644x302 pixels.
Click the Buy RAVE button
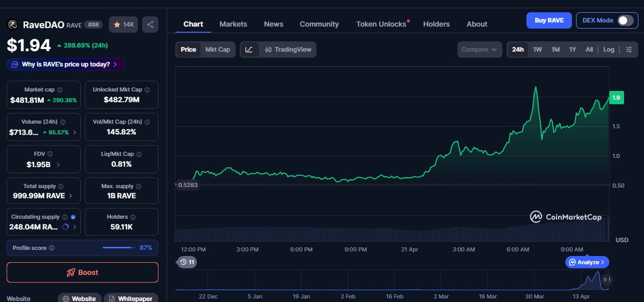coord(549,20)
